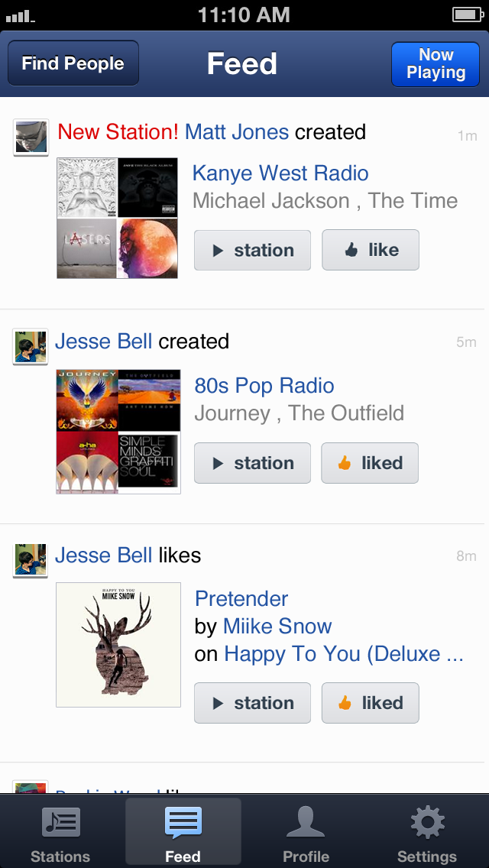Open the Miike Snow artist link
The width and height of the screenshot is (489, 868).
point(277,627)
